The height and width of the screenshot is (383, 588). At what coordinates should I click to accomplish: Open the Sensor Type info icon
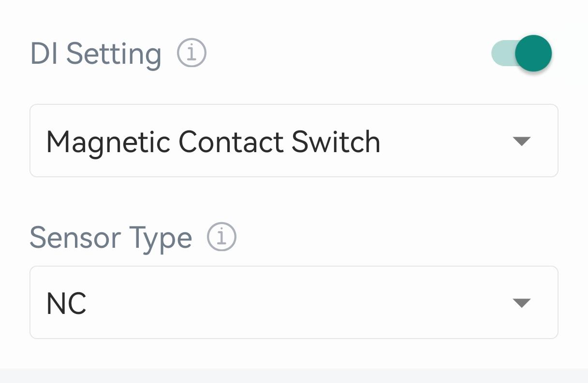click(221, 237)
